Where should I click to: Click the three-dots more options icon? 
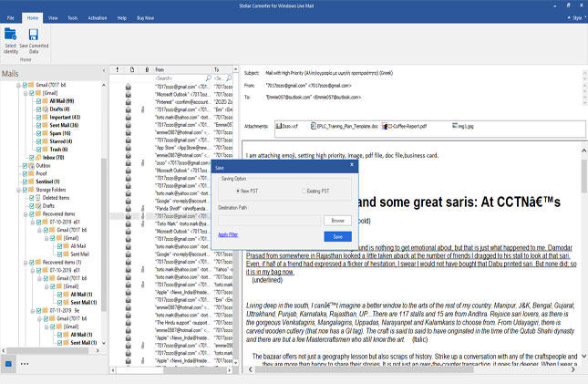coord(25,364)
